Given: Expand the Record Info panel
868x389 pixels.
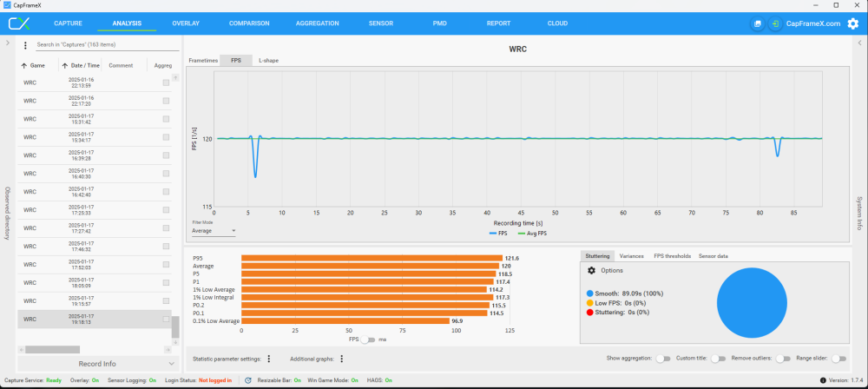Looking at the screenshot, I should [x=97, y=364].
